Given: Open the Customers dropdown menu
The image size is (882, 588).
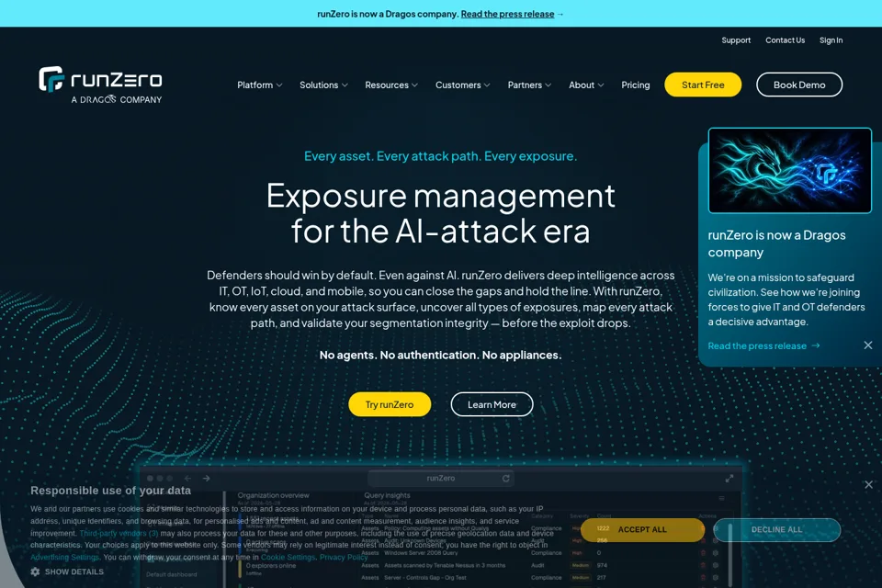Looking at the screenshot, I should 462,85.
